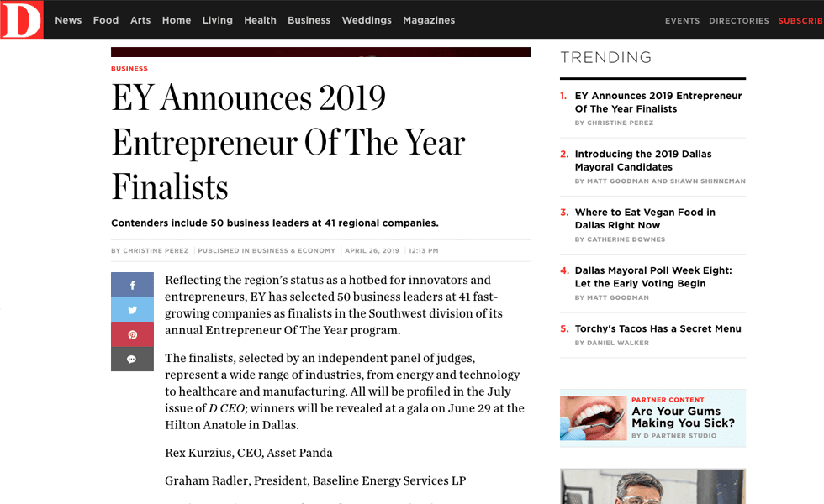The width and height of the screenshot is (824, 504).
Task: Go to the Weddings section
Action: pos(367,20)
